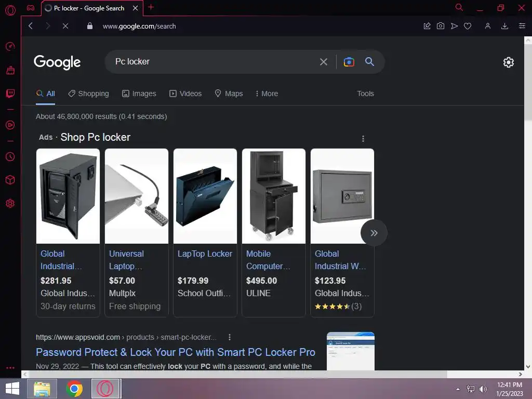Open the snapshot camera tool

coord(441,26)
